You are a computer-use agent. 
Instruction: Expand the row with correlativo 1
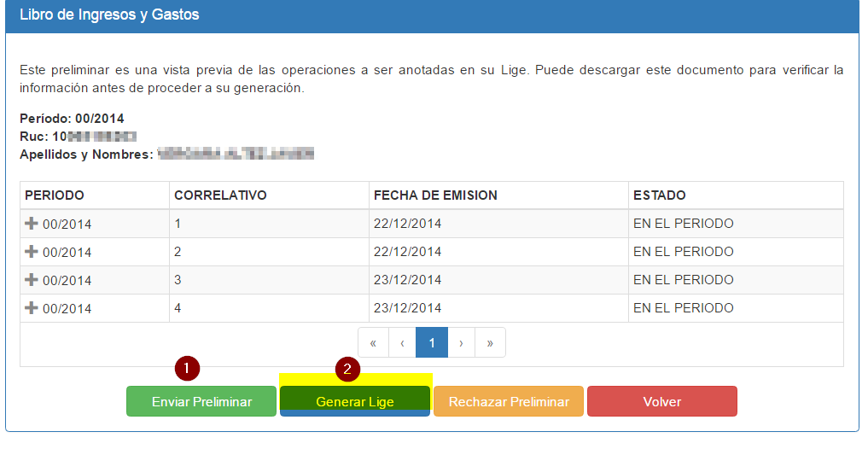tap(32, 224)
